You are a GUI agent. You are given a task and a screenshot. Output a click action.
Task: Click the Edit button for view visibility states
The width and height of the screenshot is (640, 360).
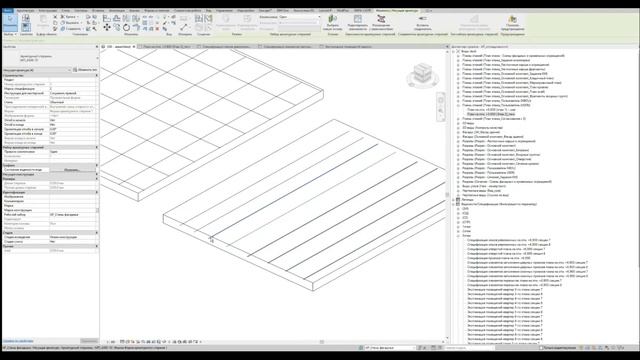[x=72, y=170]
